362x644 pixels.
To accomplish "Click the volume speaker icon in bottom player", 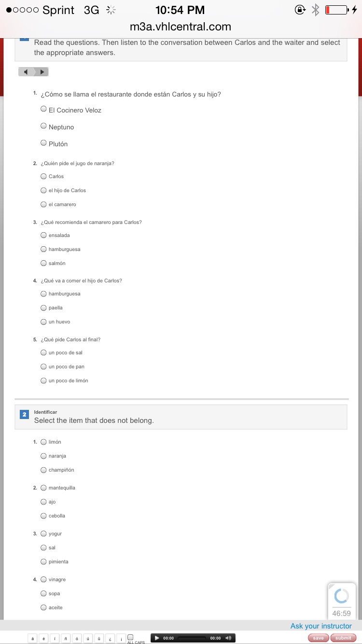I will tap(229, 638).
